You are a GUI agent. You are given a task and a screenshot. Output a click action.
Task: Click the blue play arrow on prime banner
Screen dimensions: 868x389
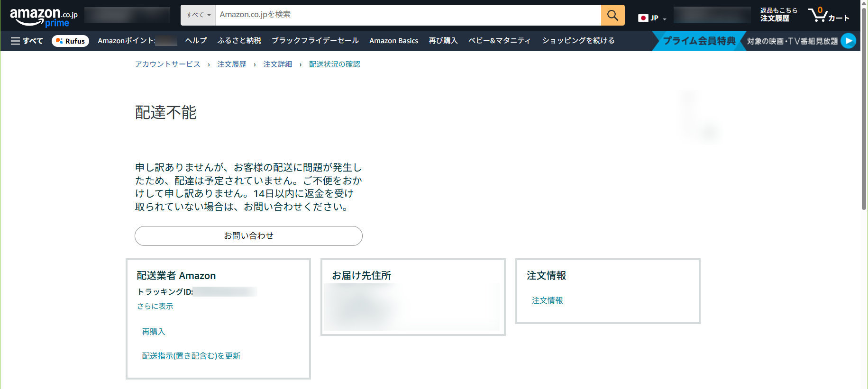point(848,41)
